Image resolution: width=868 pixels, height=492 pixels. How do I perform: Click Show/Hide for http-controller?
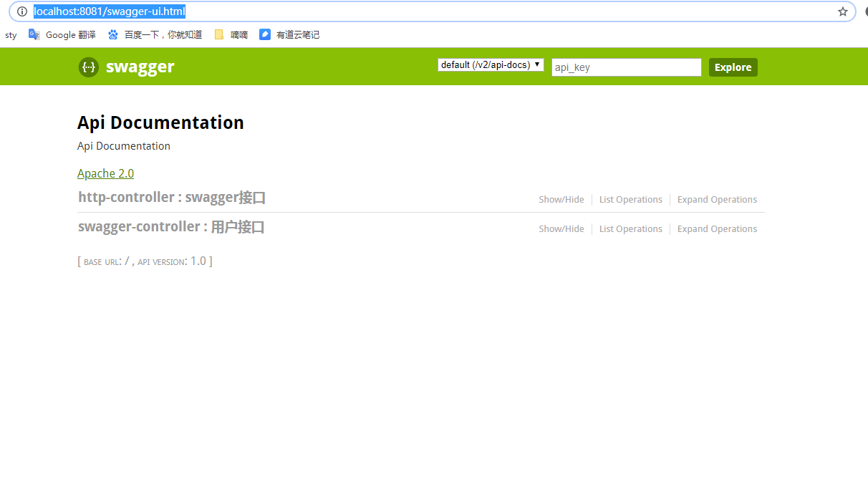click(x=561, y=200)
